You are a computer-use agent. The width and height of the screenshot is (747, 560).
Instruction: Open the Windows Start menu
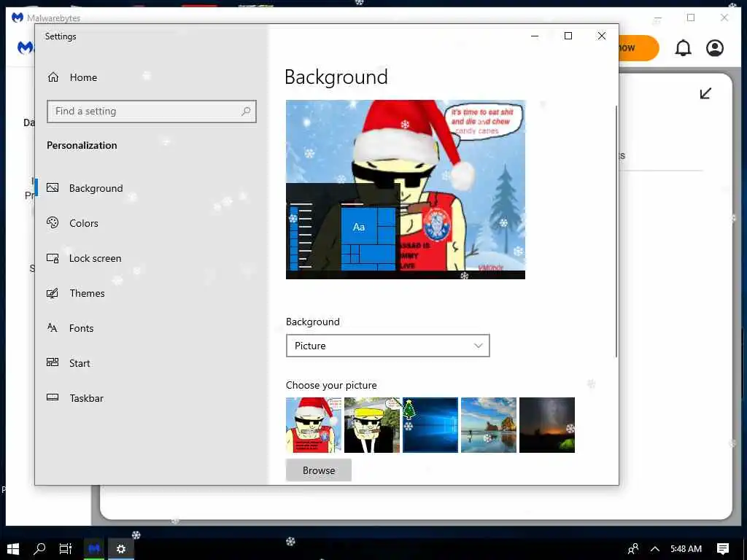pos(13,549)
